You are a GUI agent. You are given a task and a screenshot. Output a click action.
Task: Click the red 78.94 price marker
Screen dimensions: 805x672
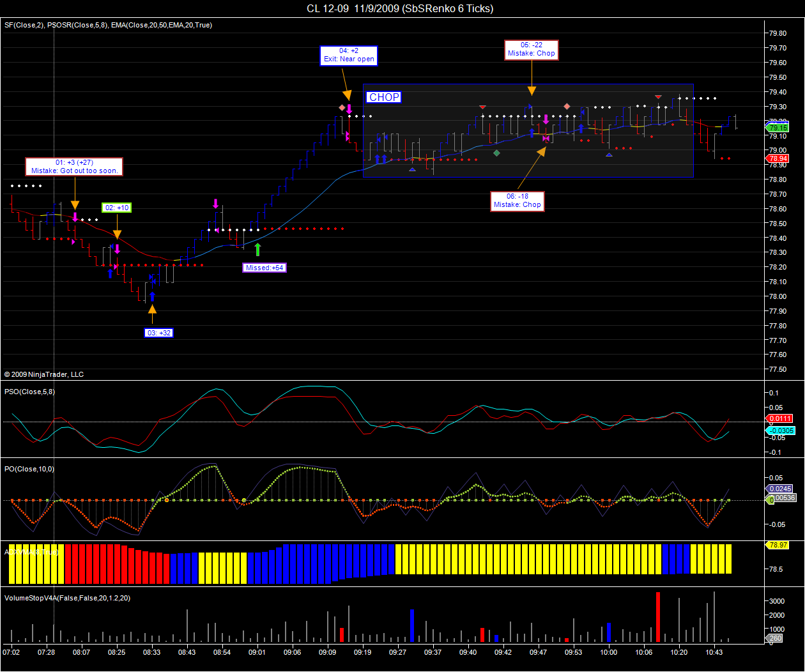point(778,158)
